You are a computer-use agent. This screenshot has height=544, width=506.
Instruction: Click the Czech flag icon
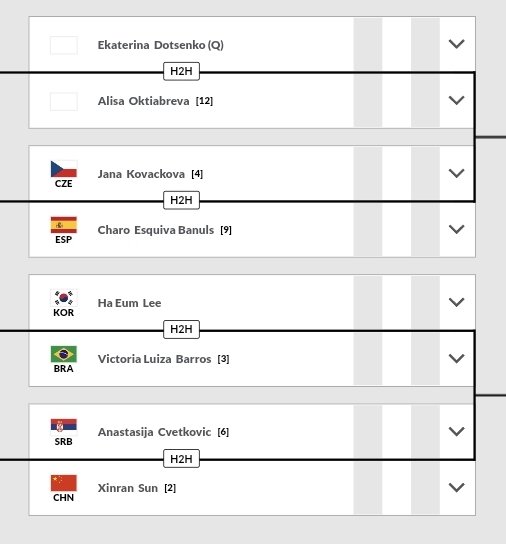[x=64, y=169]
